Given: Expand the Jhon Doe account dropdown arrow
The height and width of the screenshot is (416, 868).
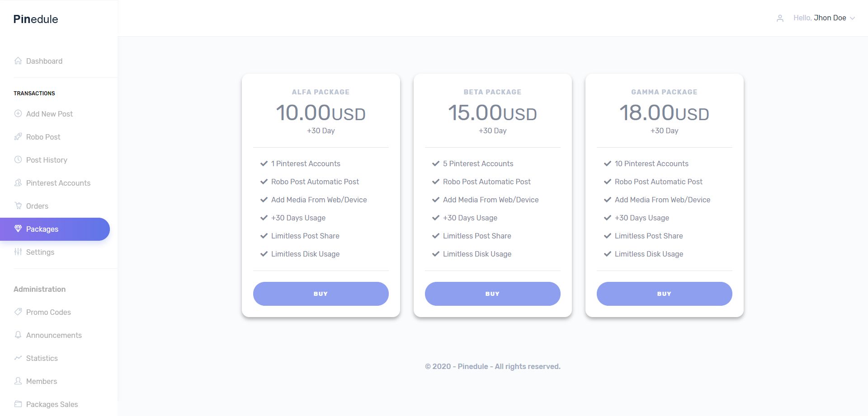Looking at the screenshot, I should coord(852,19).
